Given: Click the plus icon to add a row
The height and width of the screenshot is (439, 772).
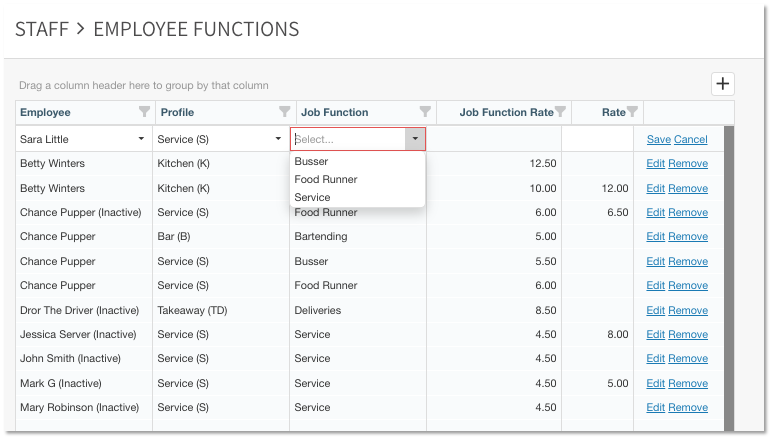Looking at the screenshot, I should pos(722,84).
